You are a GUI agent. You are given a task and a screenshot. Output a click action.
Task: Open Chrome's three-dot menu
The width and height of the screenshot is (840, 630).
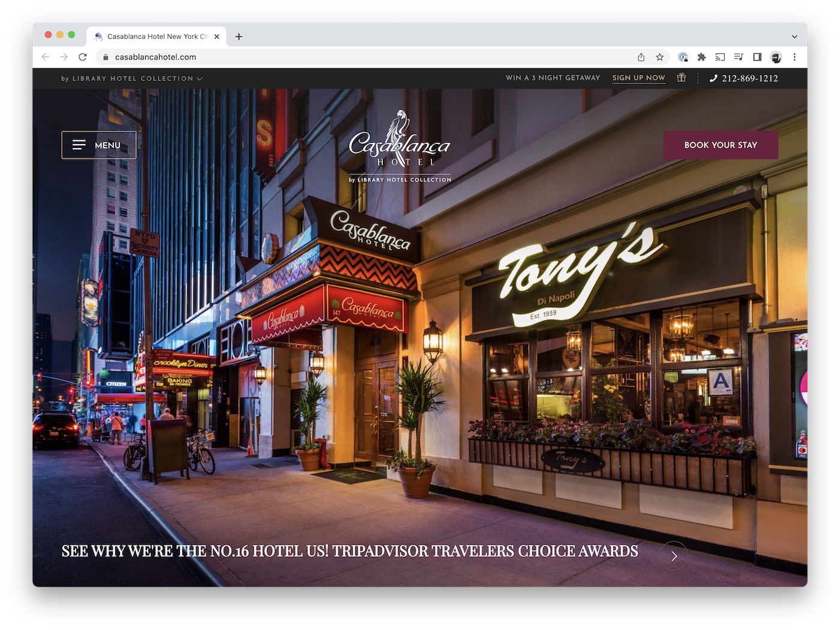794,57
